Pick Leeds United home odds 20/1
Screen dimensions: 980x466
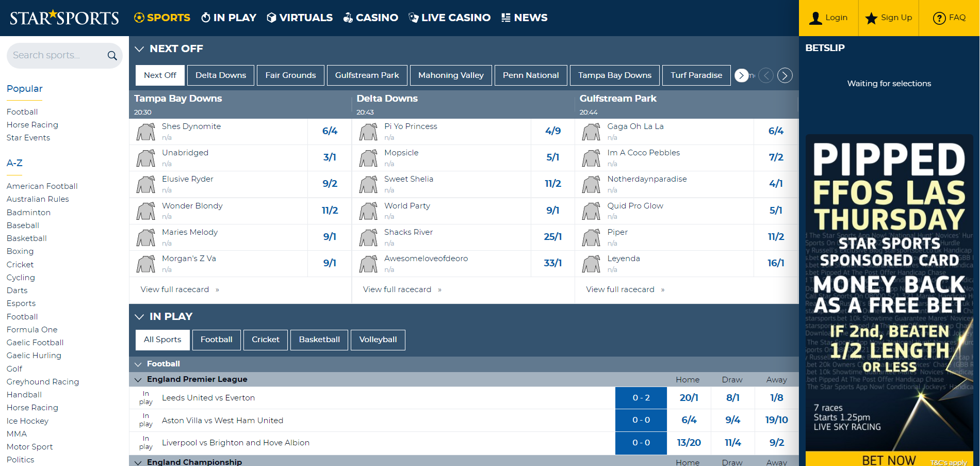pos(689,398)
